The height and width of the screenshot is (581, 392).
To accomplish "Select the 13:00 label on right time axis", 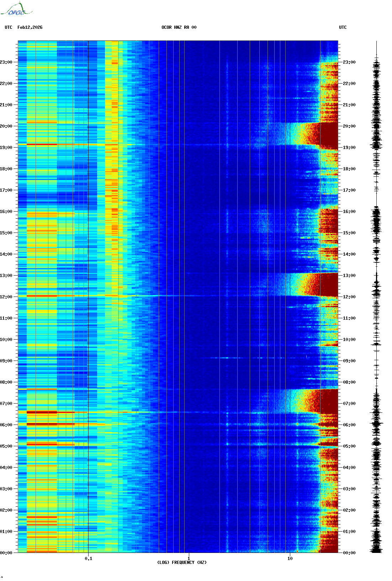I will (x=349, y=276).
